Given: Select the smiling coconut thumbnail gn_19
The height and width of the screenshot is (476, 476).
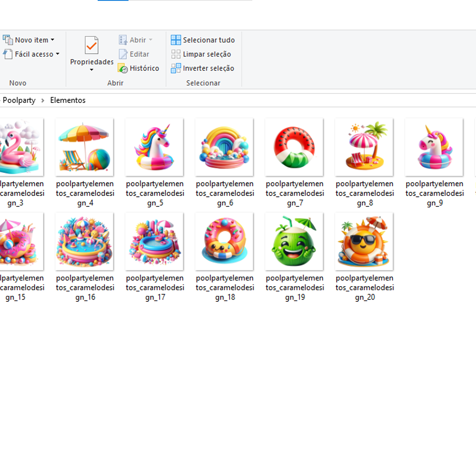Looking at the screenshot, I should (294, 241).
